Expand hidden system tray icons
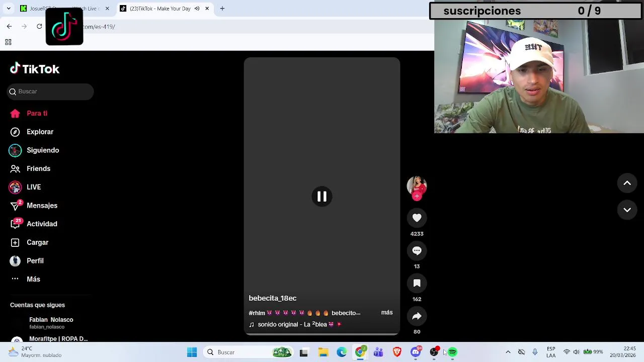644x362 pixels. pyautogui.click(x=508, y=352)
